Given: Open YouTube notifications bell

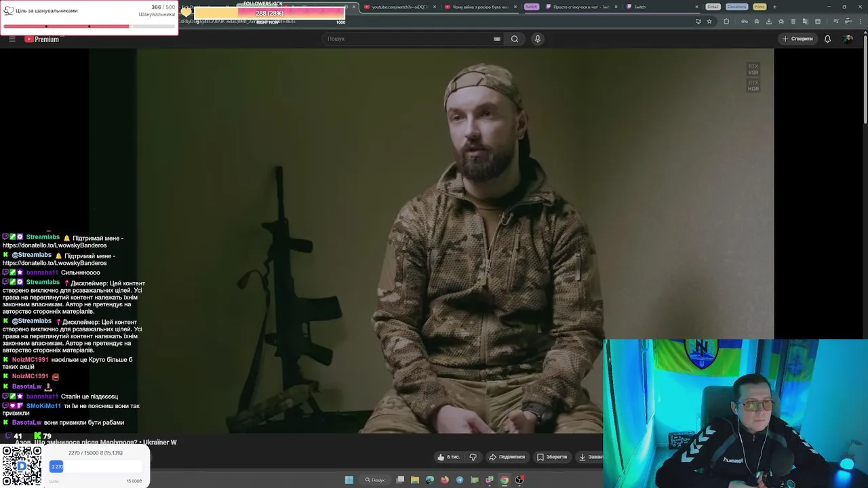Looking at the screenshot, I should pyautogui.click(x=827, y=39).
